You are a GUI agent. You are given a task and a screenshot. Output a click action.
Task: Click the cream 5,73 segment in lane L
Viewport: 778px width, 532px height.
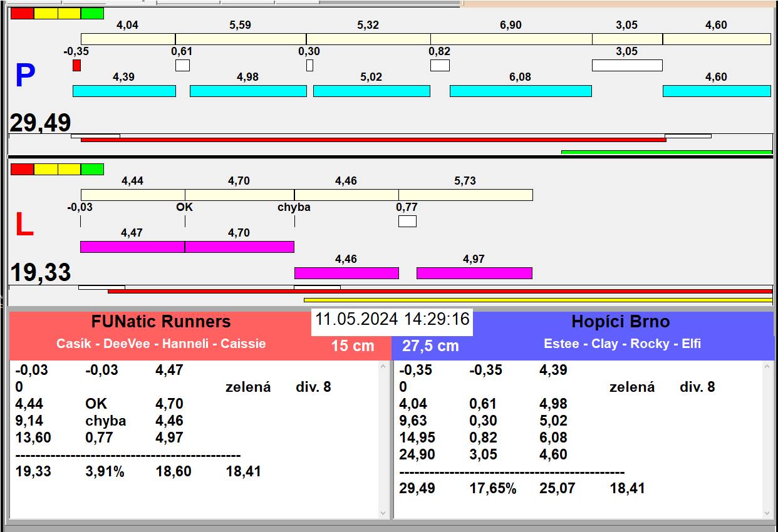pyautogui.click(x=465, y=195)
